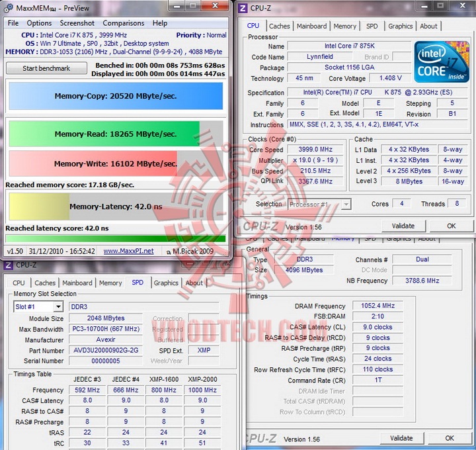
Task: Expand the Processor #1 selection dropdown
Action: point(346,204)
